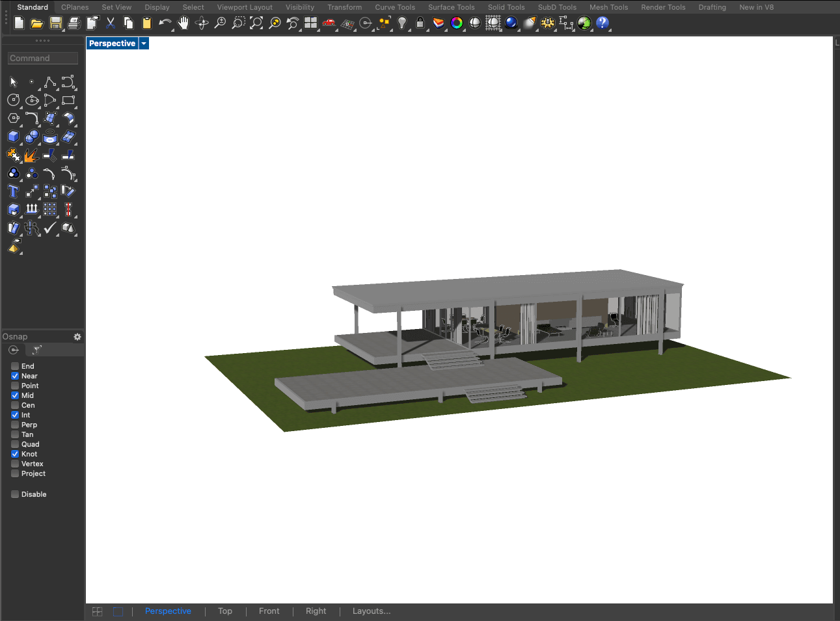Screen dimensions: 840x621
Task: Switch to the Front viewport tab
Action: click(x=269, y=611)
